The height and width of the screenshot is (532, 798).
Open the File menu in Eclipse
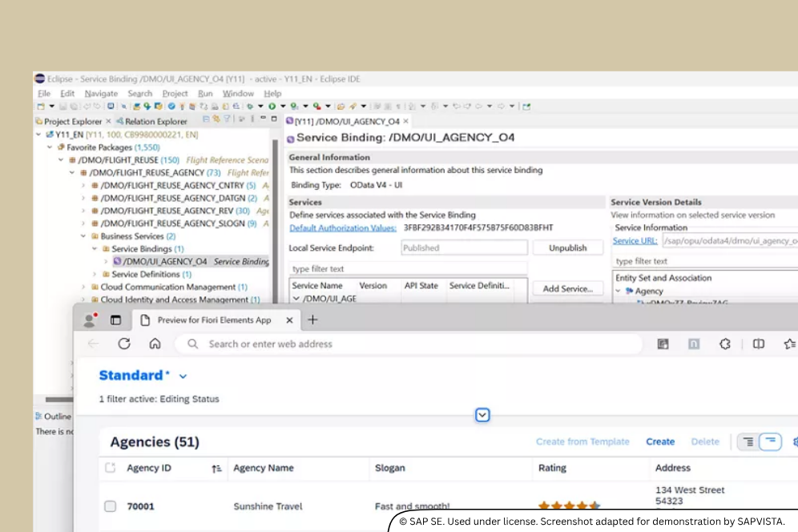(44, 94)
